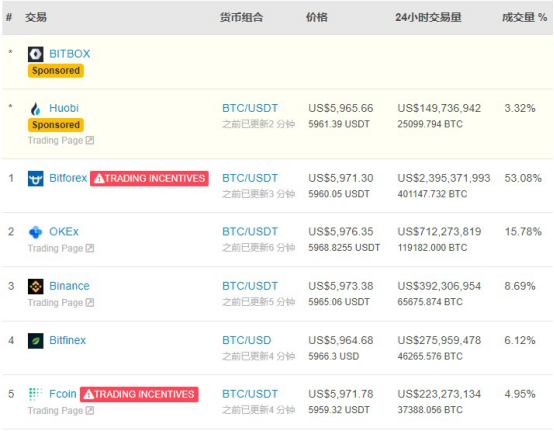Click Fcoin Trading Incentives warning badge
The height and width of the screenshot is (431, 554).
[x=139, y=394]
